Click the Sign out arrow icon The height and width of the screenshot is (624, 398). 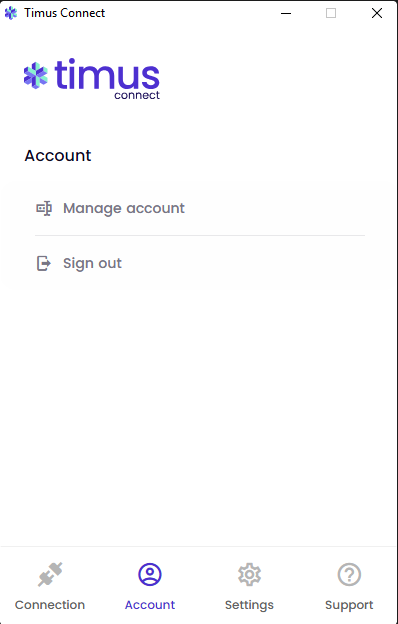pos(44,263)
